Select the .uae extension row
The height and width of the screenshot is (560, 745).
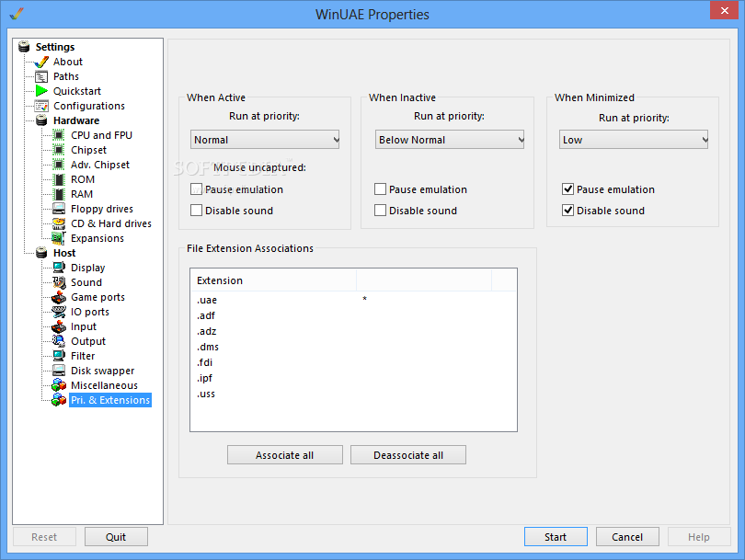[x=353, y=300]
